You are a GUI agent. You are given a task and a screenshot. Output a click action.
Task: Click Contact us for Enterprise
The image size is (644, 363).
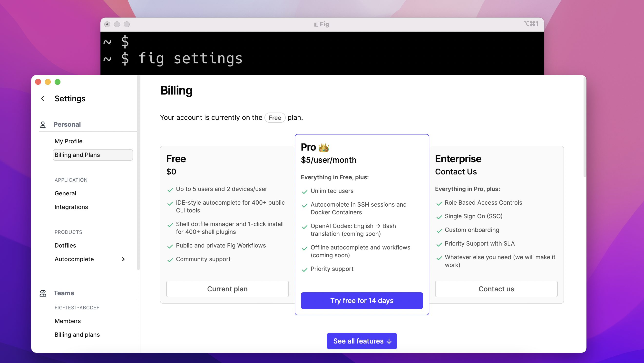pos(496,289)
